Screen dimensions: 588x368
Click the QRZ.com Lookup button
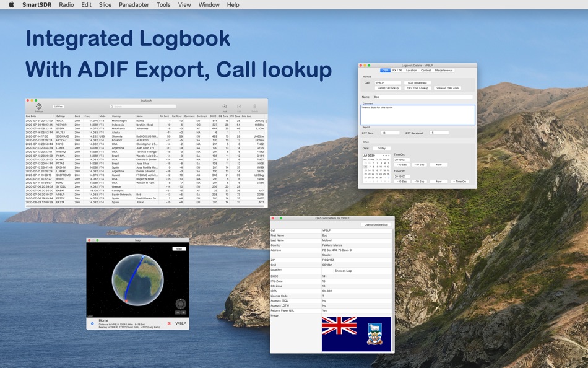tap(417, 88)
